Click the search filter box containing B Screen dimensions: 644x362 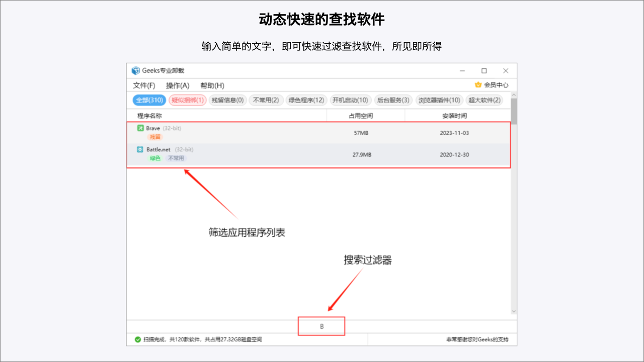[x=321, y=326]
